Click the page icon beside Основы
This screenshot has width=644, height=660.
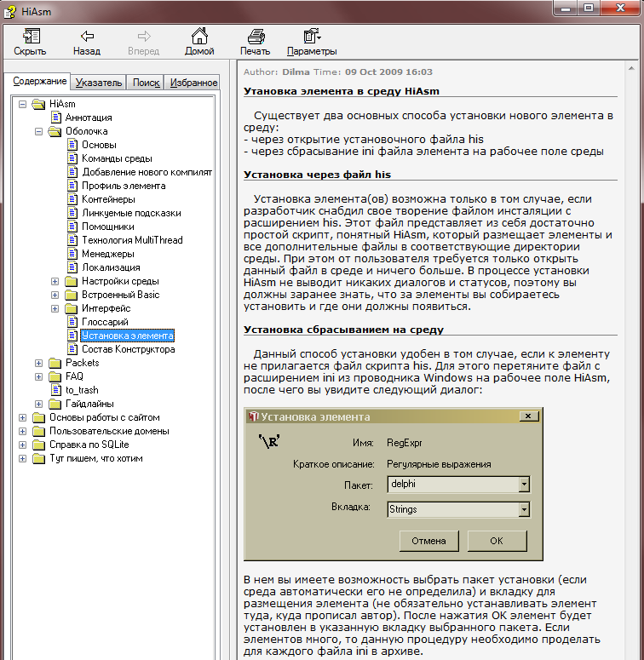[x=72, y=145]
